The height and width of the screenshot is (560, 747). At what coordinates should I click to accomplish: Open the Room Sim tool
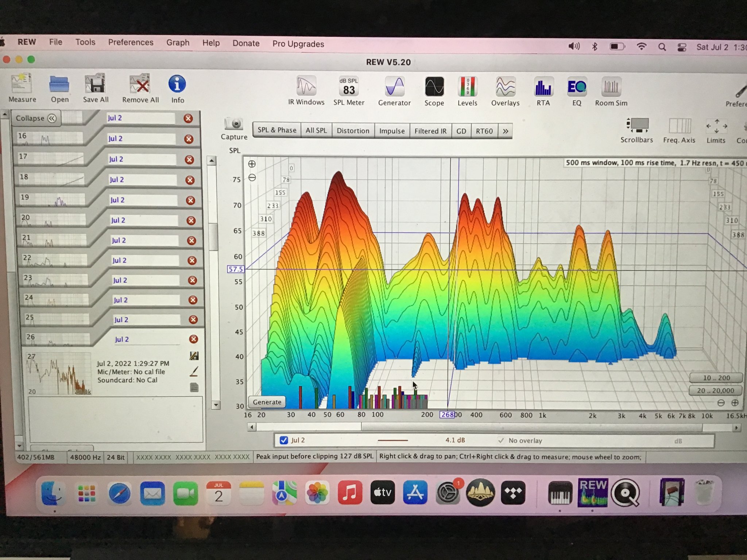point(611,92)
